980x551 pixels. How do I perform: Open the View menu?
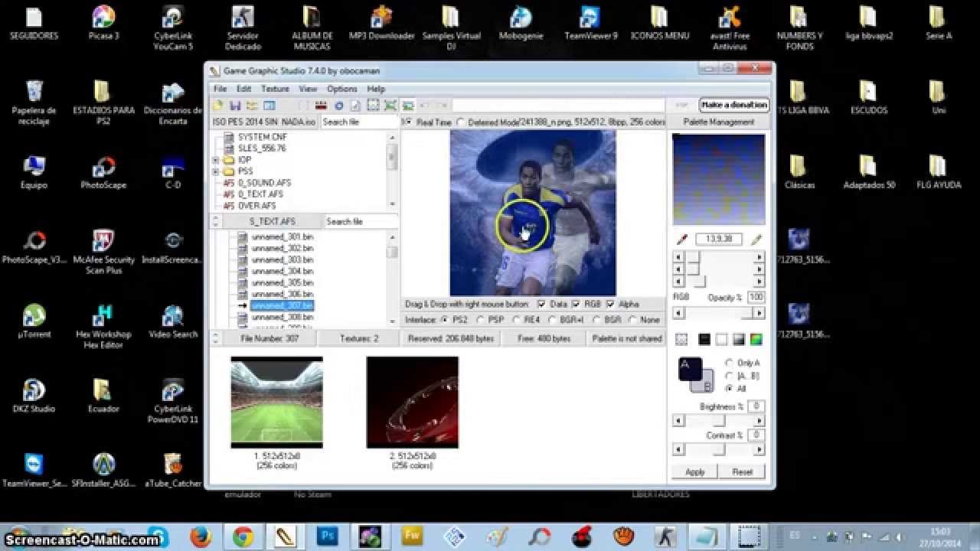tap(308, 89)
